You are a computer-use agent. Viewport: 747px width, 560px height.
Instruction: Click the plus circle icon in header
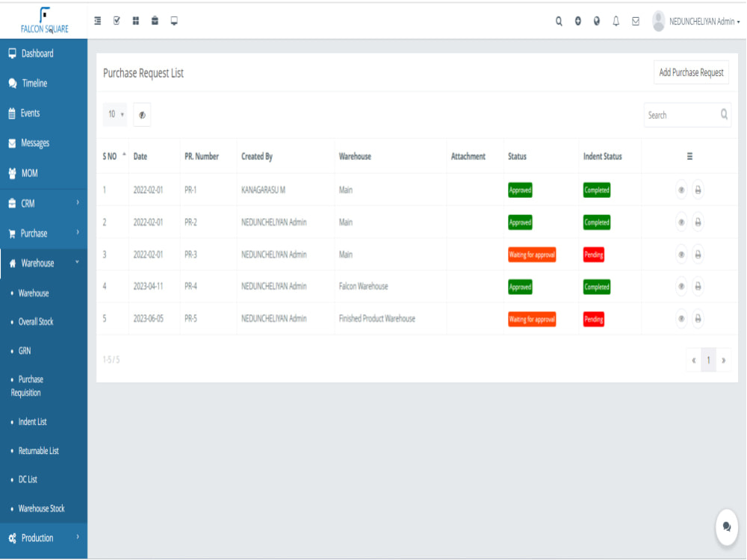coord(578,22)
